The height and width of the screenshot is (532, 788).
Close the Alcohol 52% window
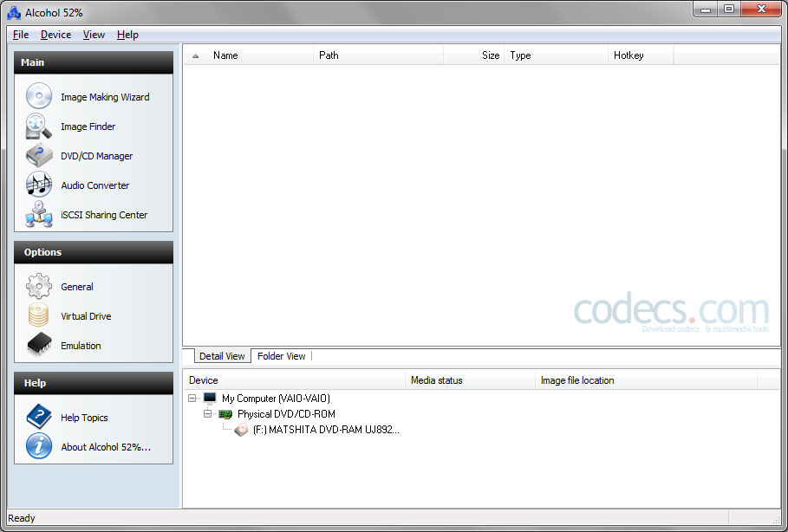point(761,10)
